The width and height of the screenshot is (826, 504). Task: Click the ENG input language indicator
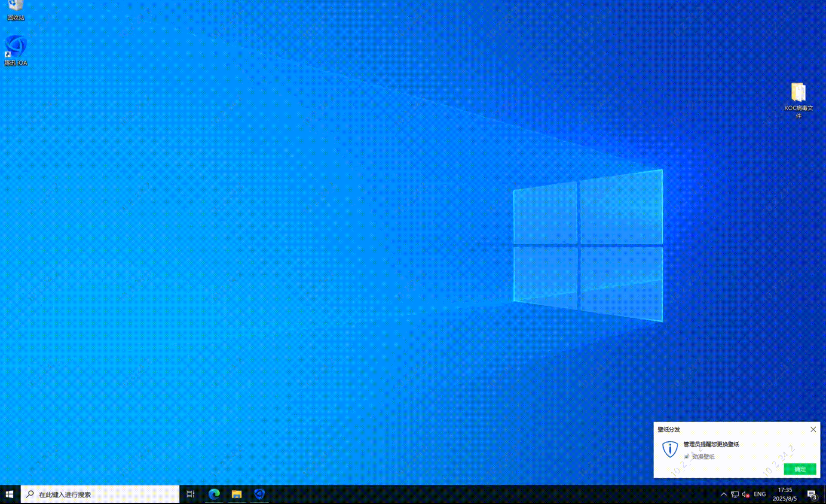(760, 494)
